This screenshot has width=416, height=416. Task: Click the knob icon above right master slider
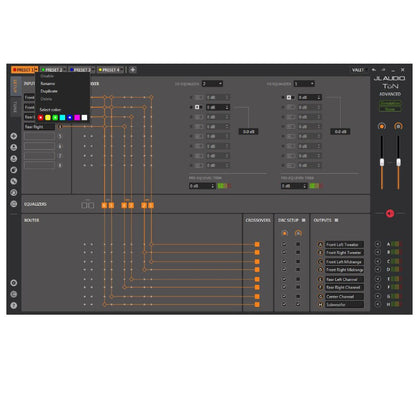(x=398, y=126)
